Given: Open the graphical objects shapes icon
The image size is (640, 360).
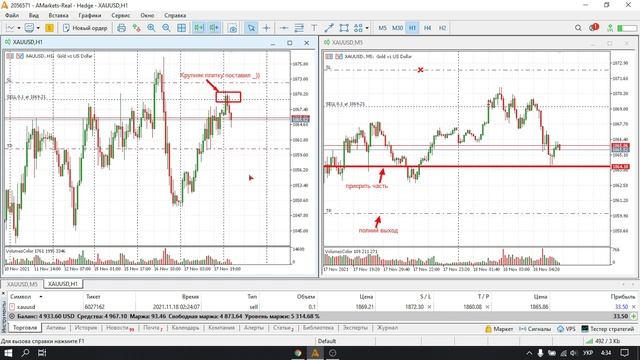Looking at the screenshot, I should tap(358, 28).
